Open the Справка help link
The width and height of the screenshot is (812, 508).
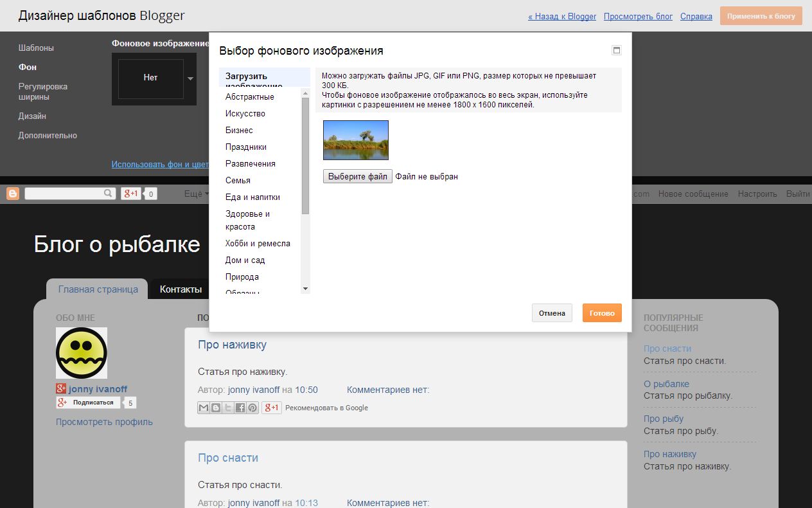point(696,17)
